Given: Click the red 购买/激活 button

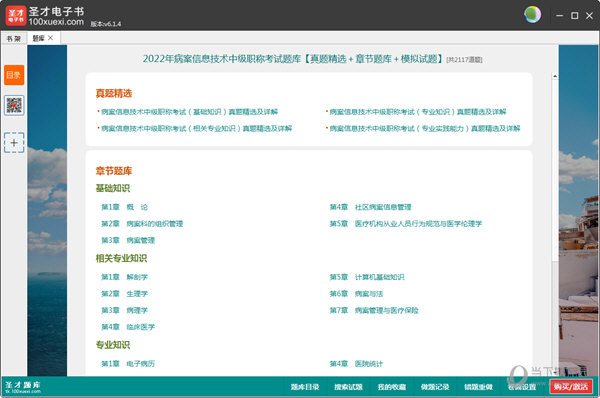Looking at the screenshot, I should point(571,387).
